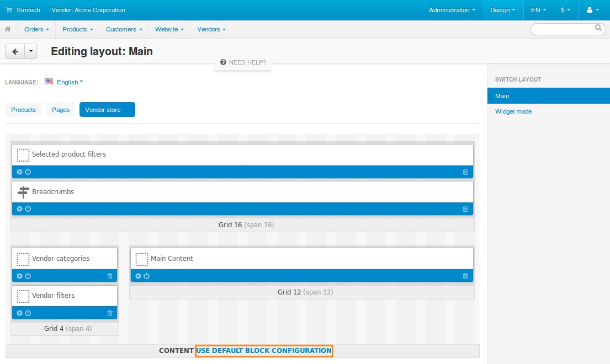Click the Breadcrumbs block title
Image resolution: width=610 pixels, height=364 pixels.
click(53, 191)
